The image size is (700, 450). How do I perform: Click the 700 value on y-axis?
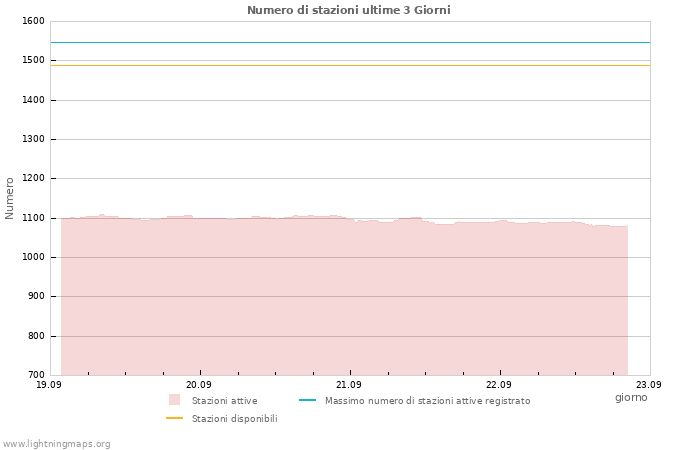[36, 375]
